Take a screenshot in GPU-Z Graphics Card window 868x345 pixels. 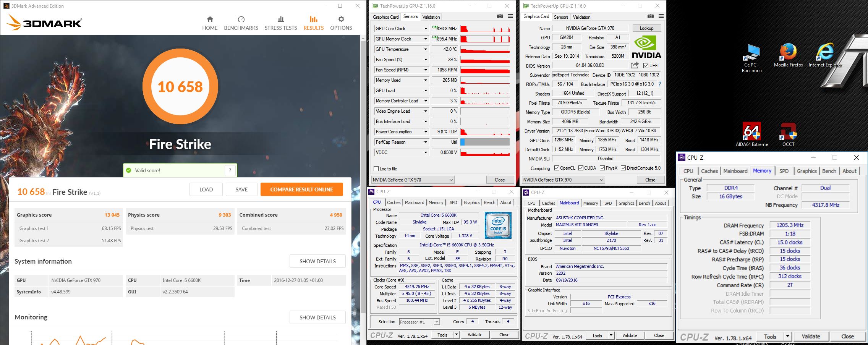coord(651,16)
